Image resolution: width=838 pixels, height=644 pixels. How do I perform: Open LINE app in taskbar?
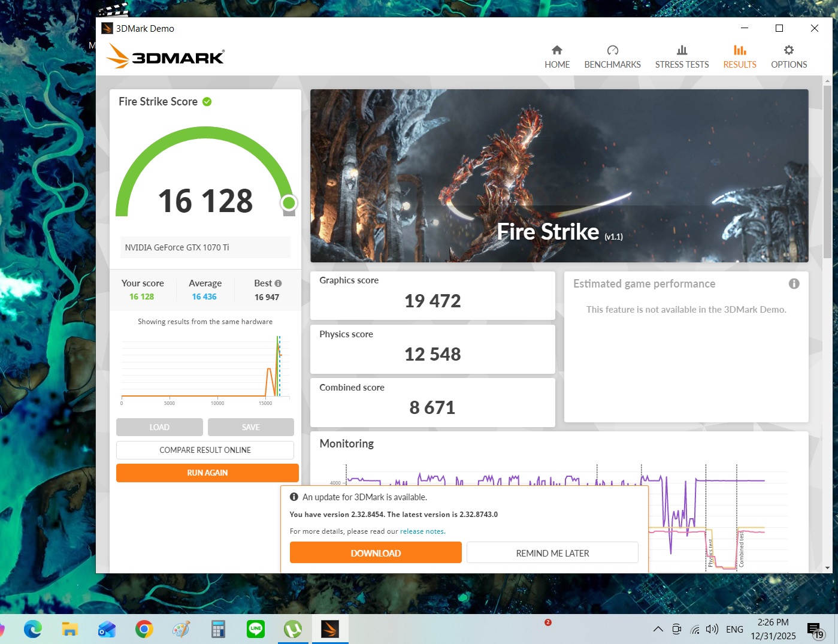click(x=256, y=629)
